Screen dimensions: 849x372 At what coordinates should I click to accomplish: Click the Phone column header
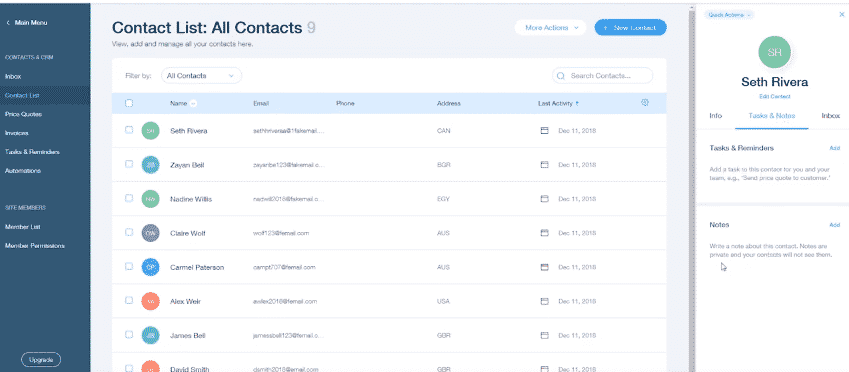[345, 103]
